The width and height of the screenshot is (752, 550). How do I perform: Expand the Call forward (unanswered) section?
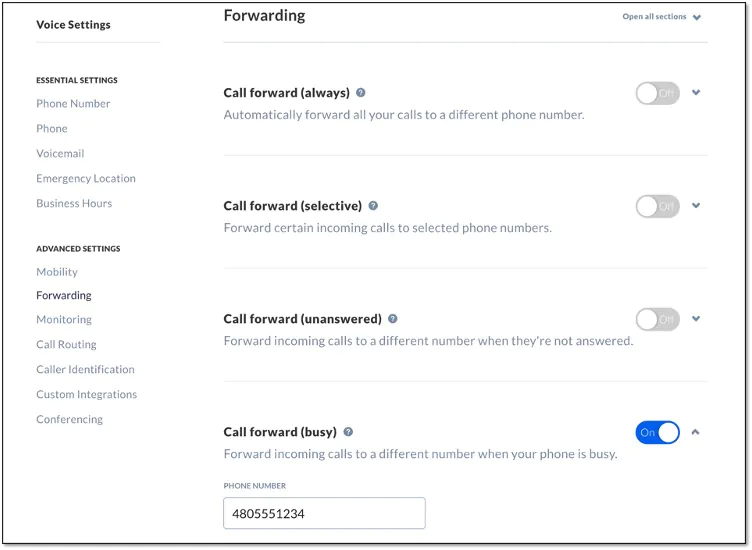(696, 319)
